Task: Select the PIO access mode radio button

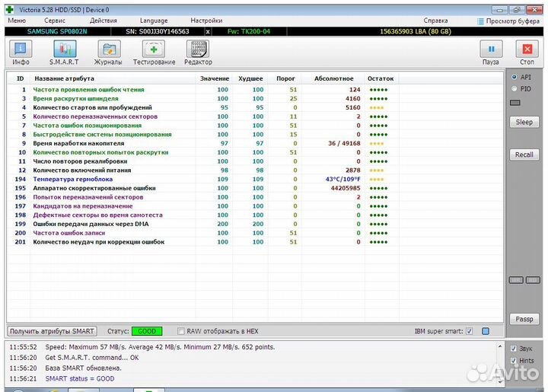Action: point(515,88)
